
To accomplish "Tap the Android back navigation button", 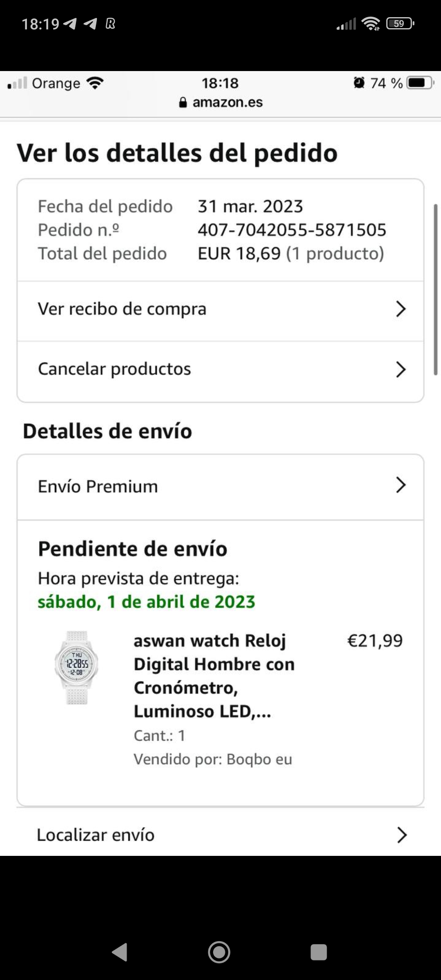I will 120,952.
